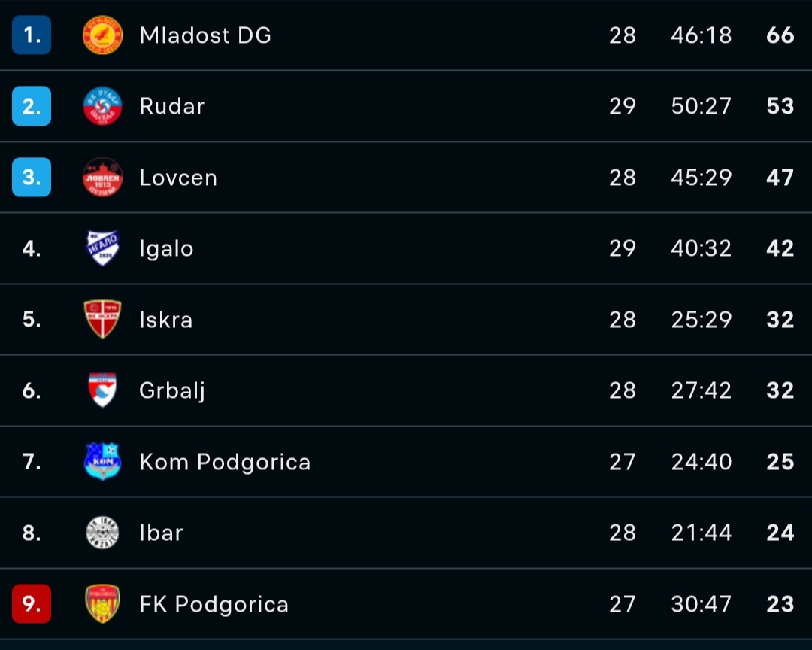The width and height of the screenshot is (812, 650).
Task: Tap the Igalo shield crest
Action: click(x=102, y=248)
